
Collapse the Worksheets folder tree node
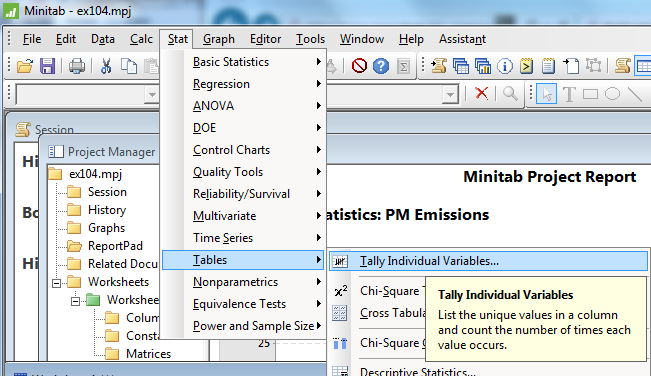[x=56, y=283]
